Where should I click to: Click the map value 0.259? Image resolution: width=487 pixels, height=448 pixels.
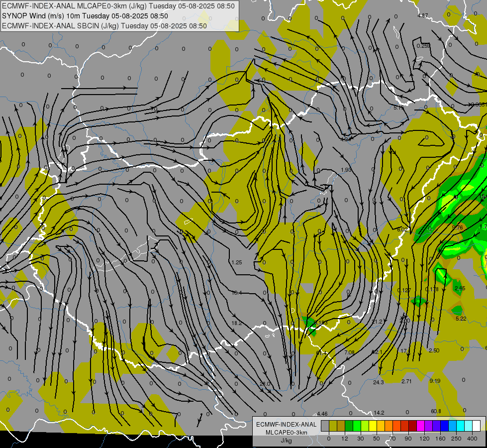pyautogui.click(x=423, y=46)
